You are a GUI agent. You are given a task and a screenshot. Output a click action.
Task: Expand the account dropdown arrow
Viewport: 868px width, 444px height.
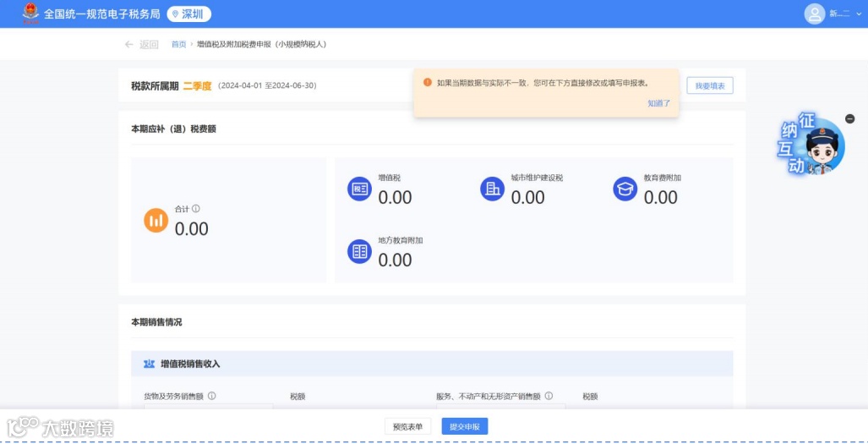(859, 14)
